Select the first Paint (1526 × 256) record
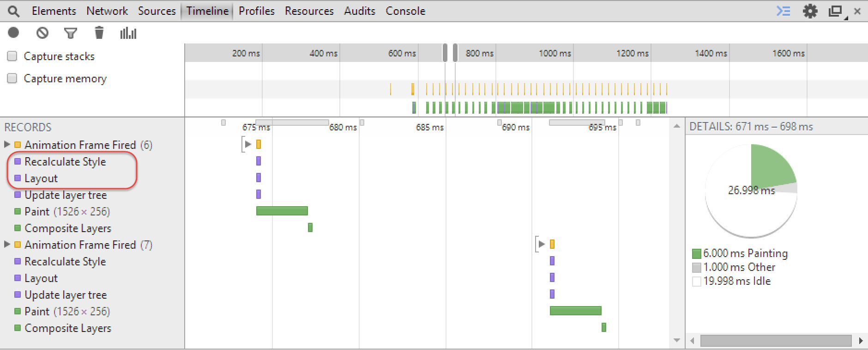The height and width of the screenshot is (350, 868). click(x=67, y=211)
